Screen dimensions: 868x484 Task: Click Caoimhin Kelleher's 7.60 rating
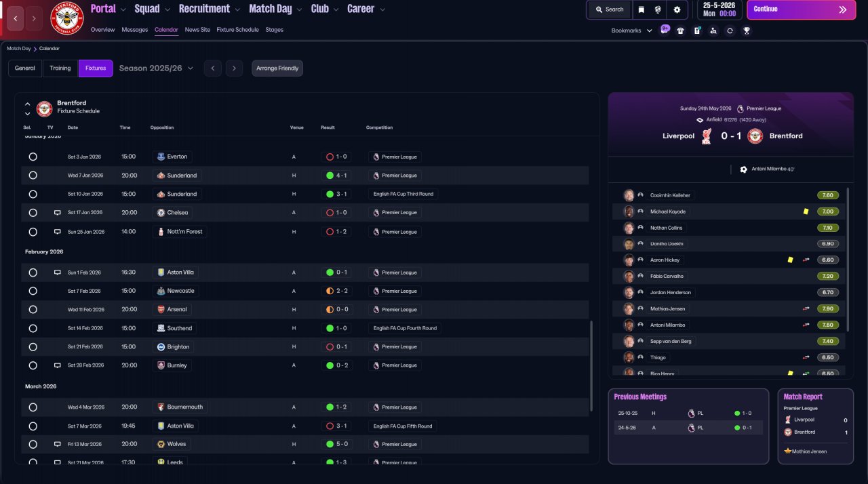[827, 195]
